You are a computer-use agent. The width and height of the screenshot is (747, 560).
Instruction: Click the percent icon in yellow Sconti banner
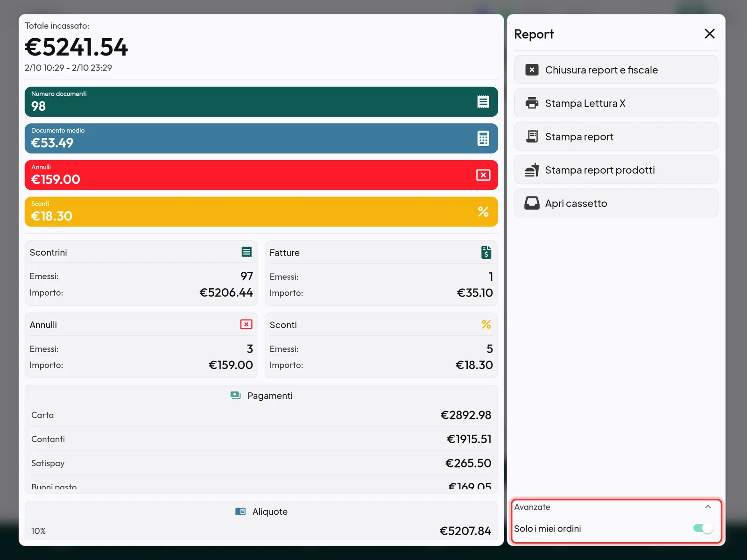483,212
